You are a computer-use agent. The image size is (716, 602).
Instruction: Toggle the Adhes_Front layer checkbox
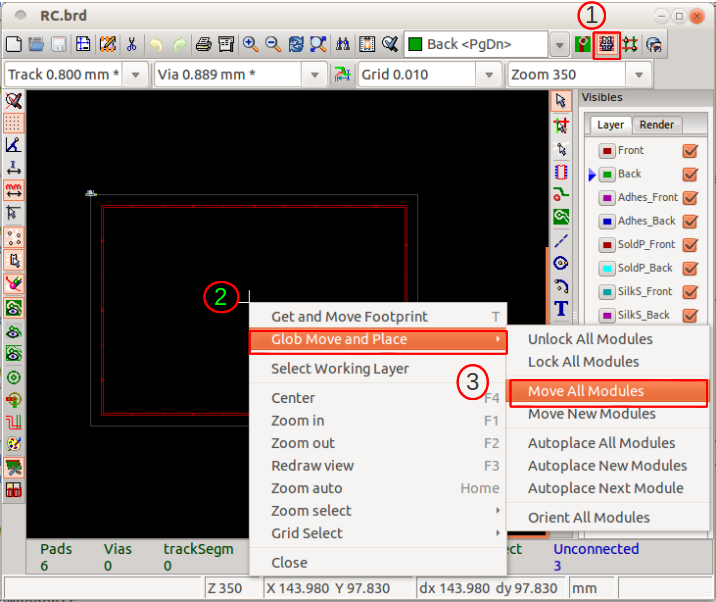point(690,198)
